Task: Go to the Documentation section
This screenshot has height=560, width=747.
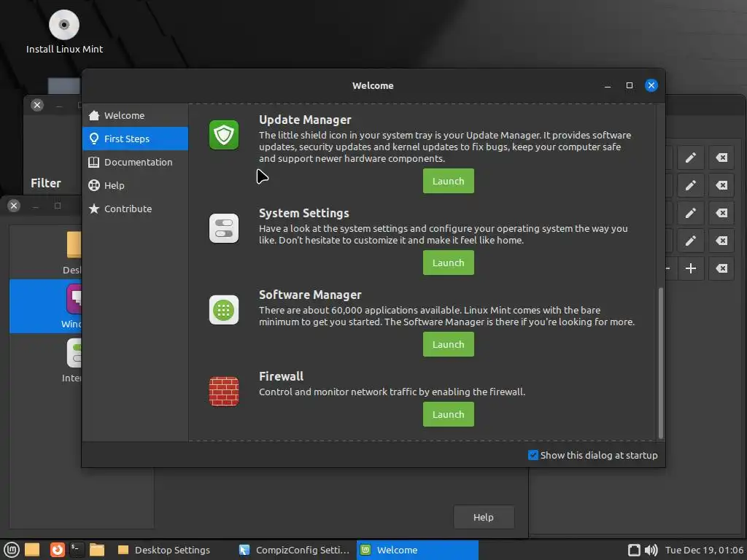Action: (x=135, y=162)
